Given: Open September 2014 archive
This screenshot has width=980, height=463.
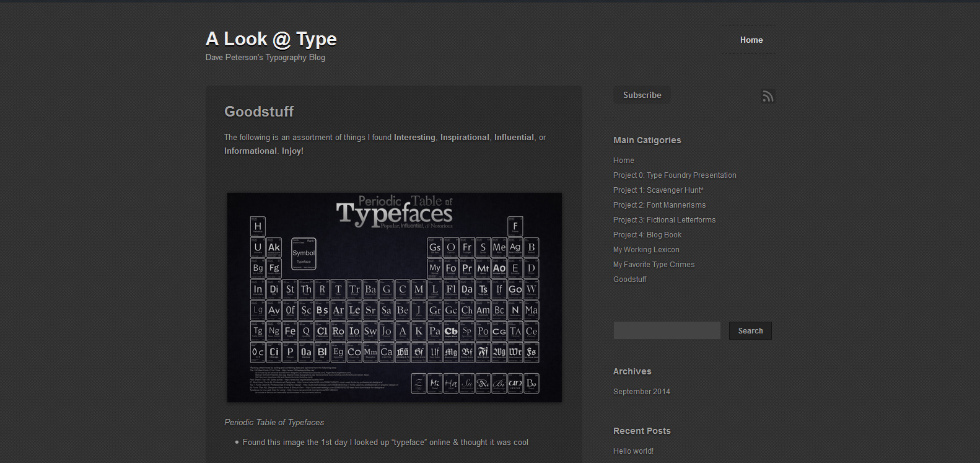Looking at the screenshot, I should point(641,392).
